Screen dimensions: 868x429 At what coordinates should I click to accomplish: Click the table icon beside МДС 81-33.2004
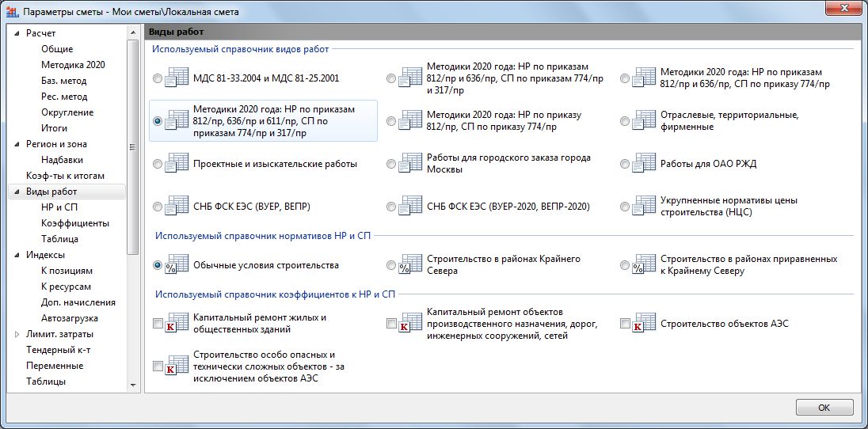coord(177,78)
